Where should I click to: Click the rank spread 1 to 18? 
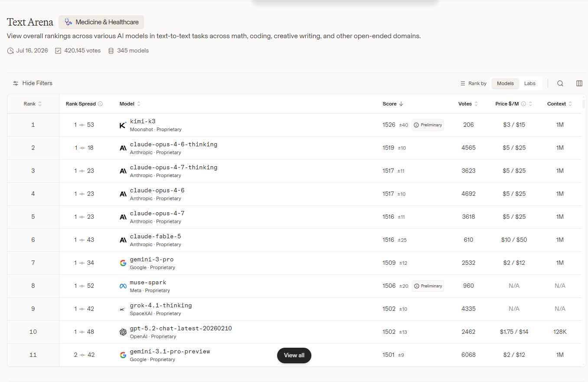(84, 148)
